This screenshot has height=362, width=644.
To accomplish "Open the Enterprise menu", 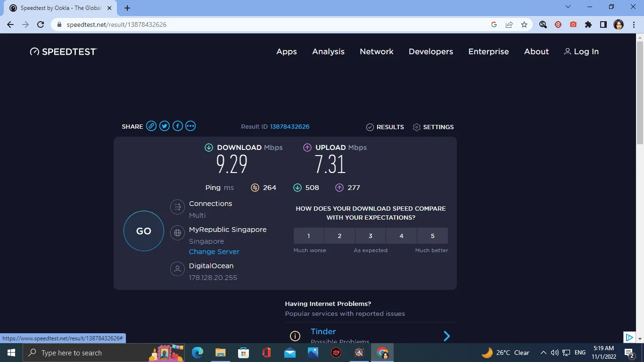I will (488, 52).
